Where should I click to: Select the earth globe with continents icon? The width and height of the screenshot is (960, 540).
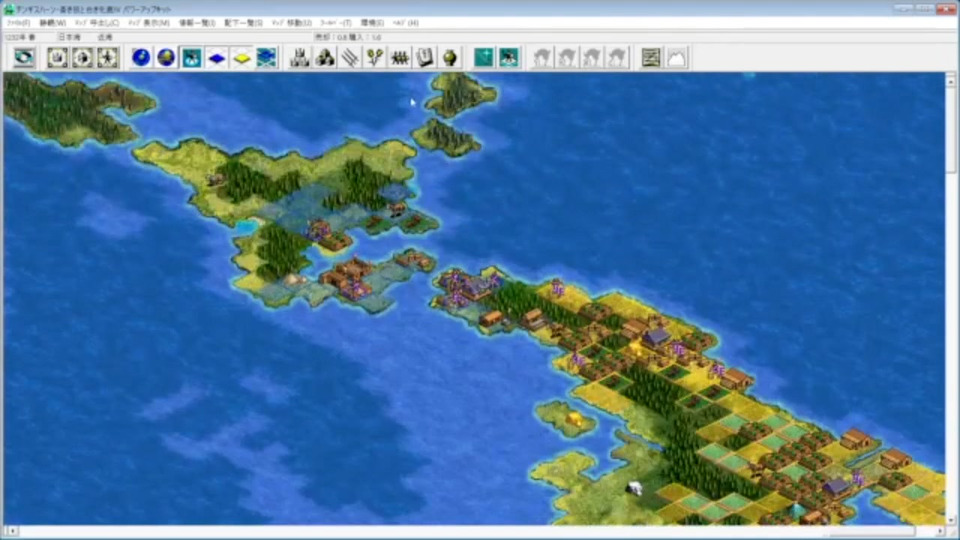(x=167, y=58)
